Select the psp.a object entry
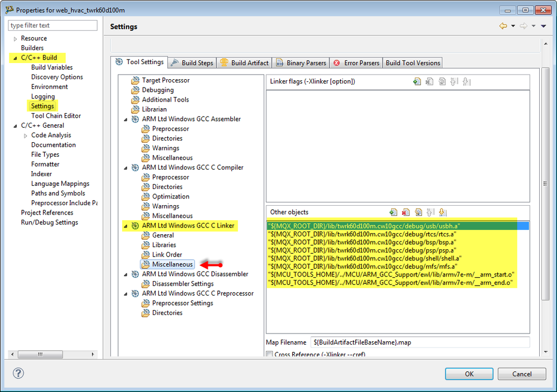The width and height of the screenshot is (557, 392). tap(398, 250)
